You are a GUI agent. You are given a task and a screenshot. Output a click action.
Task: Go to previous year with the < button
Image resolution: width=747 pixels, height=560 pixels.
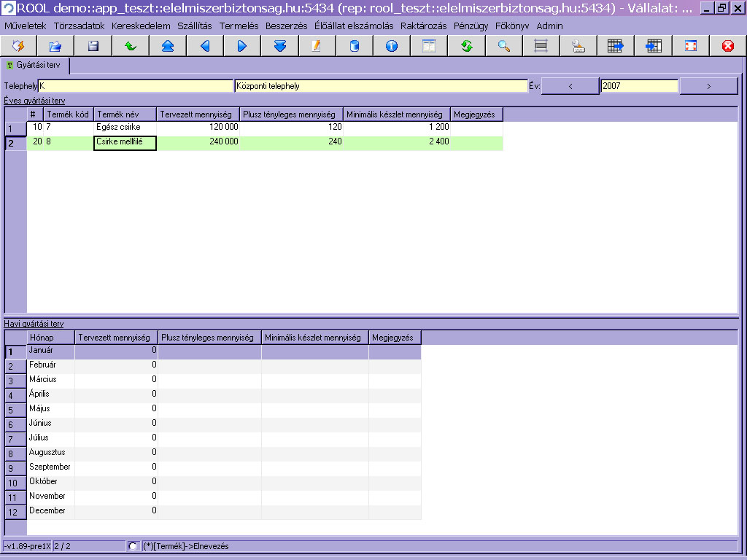[570, 86]
